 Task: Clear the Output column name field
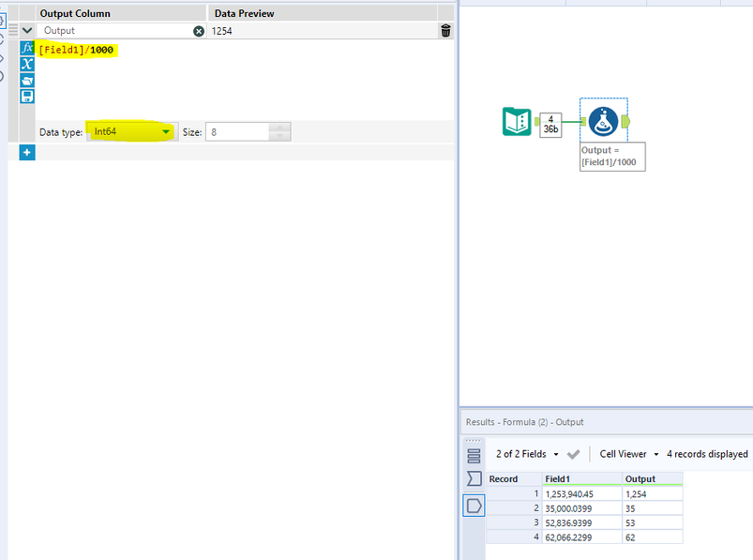point(199,31)
